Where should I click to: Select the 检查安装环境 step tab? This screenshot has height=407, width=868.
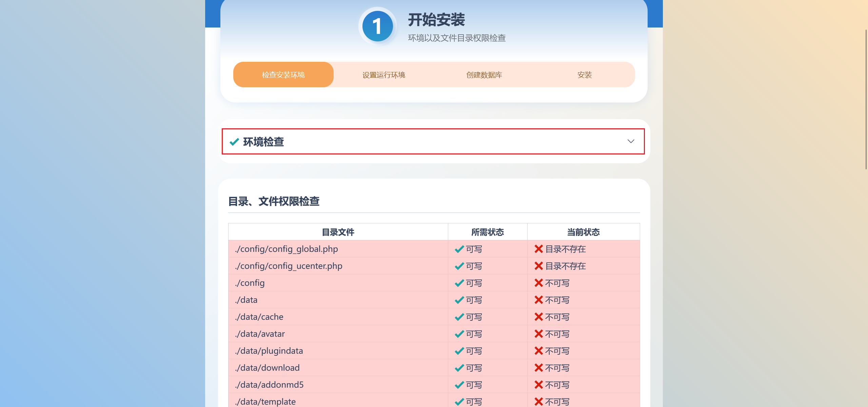point(283,75)
